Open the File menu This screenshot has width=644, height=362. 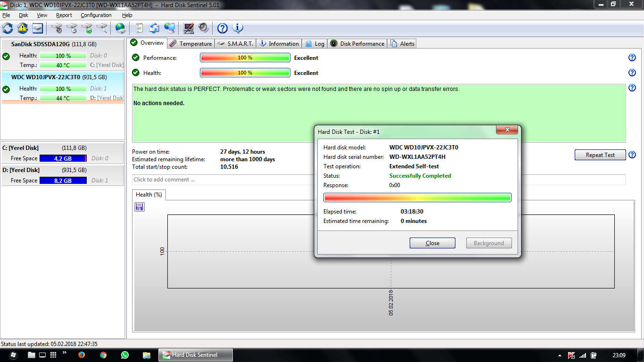(6, 15)
